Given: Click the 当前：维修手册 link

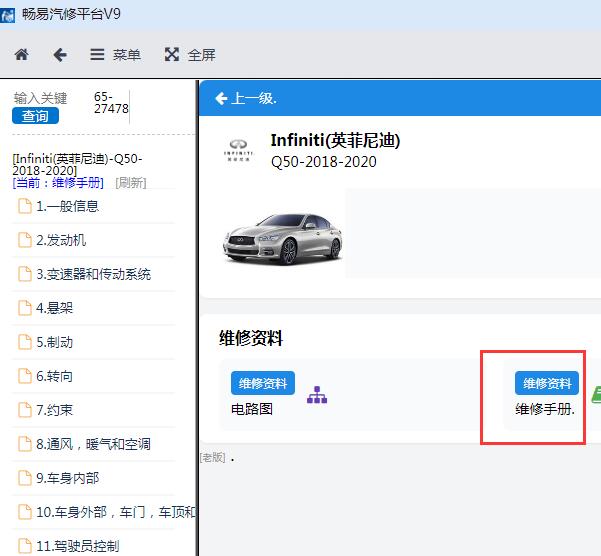Looking at the screenshot, I should point(58,183).
